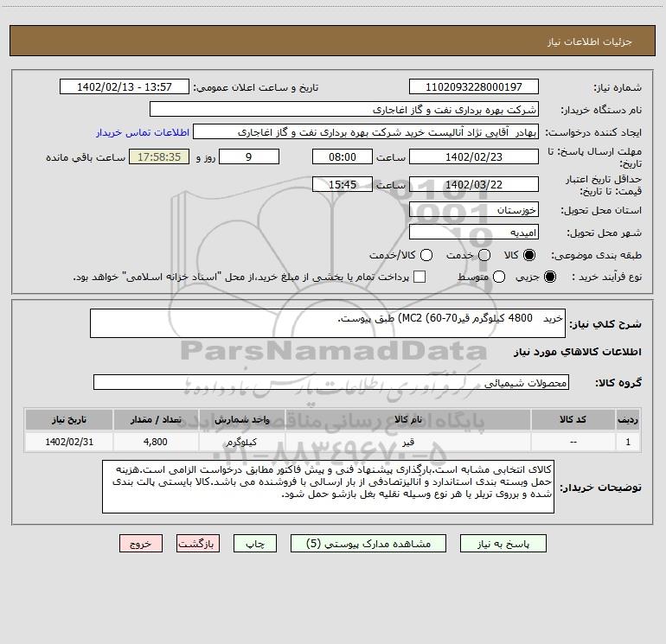Viewport: 666px width, 644px height.
Task: Click the تاریخ نیاز column header
Action: (x=69, y=420)
